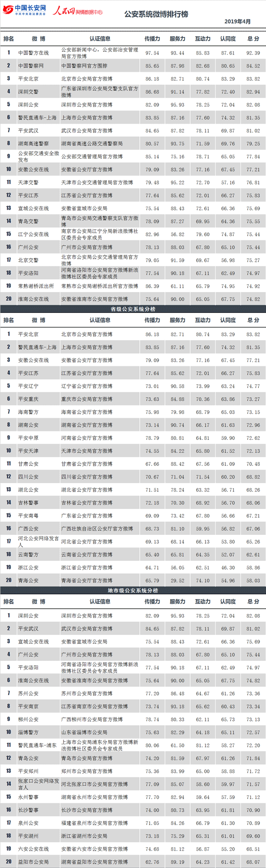This screenshot has height=868, width=266.
Task: Open the 省级公安系统分榜 section header
Action: (x=133, y=309)
